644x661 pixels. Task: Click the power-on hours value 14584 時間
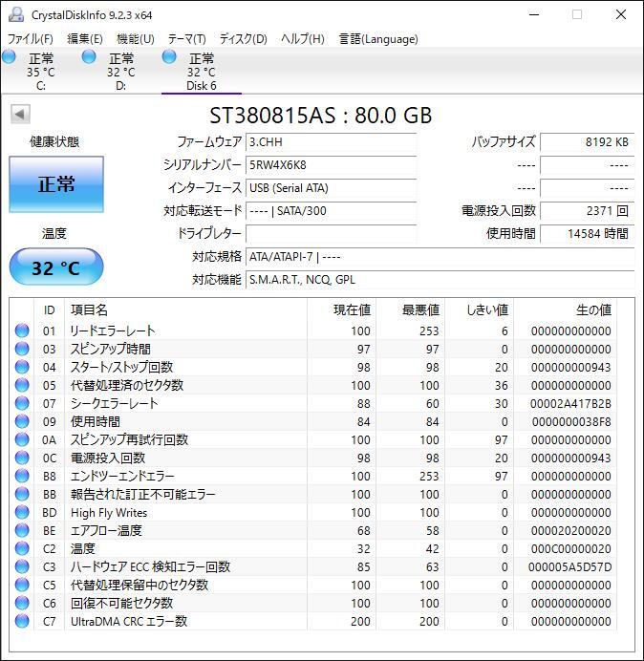coord(587,233)
